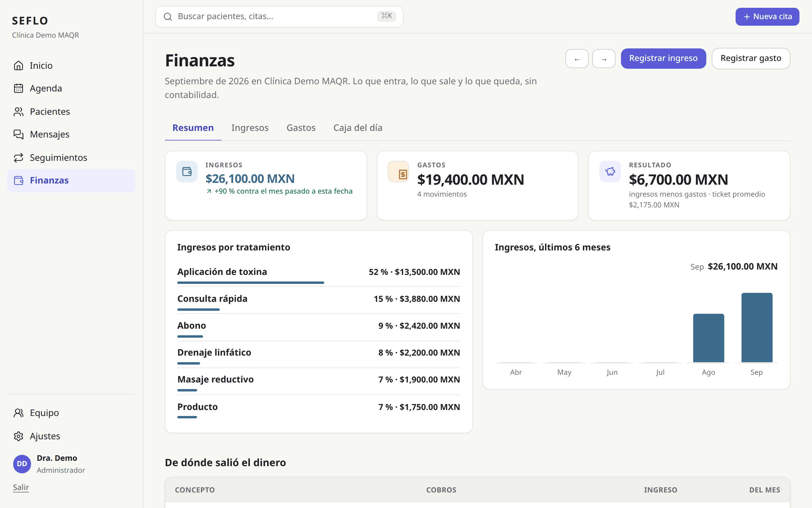Viewport: 812px width, 508px height.
Task: Click the Pacientes people icon
Action: [19, 111]
